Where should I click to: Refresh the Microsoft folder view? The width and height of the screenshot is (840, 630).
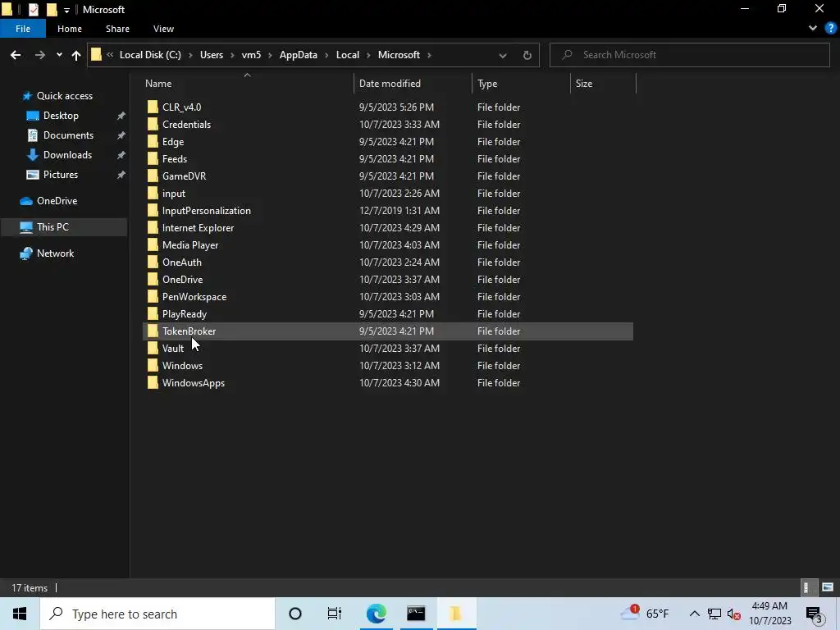[527, 55]
